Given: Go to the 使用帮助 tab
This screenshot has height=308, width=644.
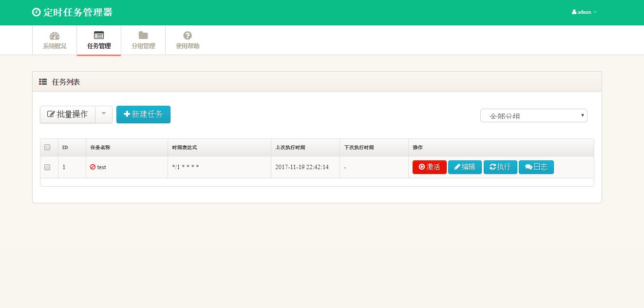Looking at the screenshot, I should pyautogui.click(x=188, y=40).
